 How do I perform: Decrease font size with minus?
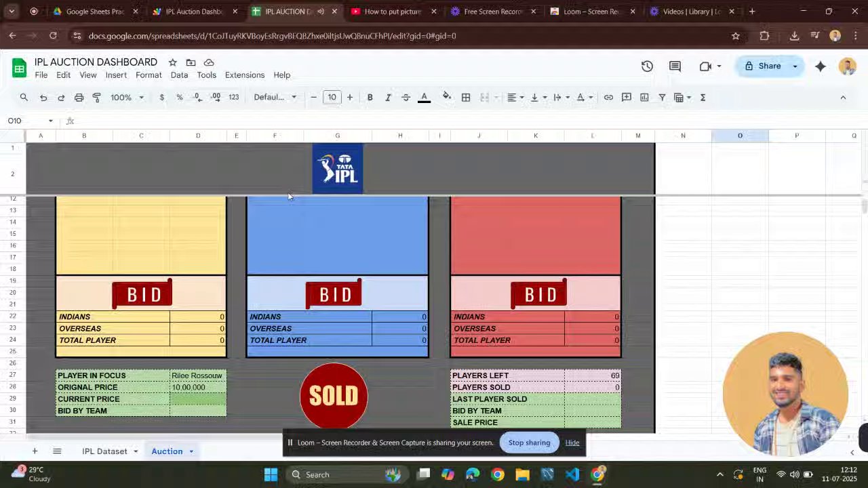click(313, 98)
